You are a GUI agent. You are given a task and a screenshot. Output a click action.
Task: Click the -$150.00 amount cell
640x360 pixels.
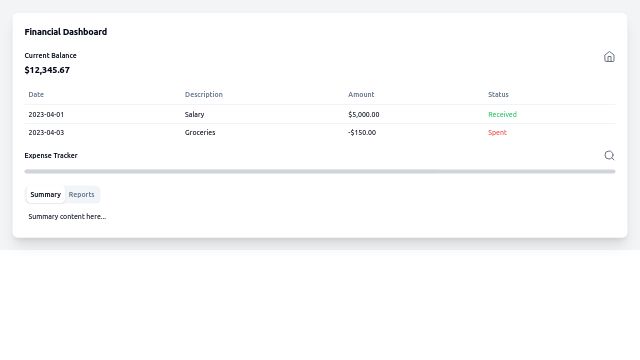(362, 132)
